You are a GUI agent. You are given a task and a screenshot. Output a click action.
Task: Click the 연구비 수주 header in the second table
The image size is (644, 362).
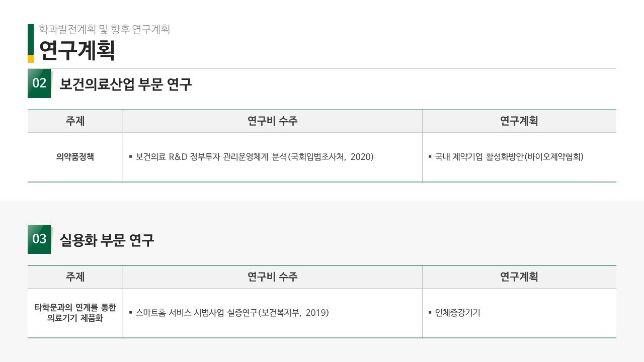[x=273, y=277]
